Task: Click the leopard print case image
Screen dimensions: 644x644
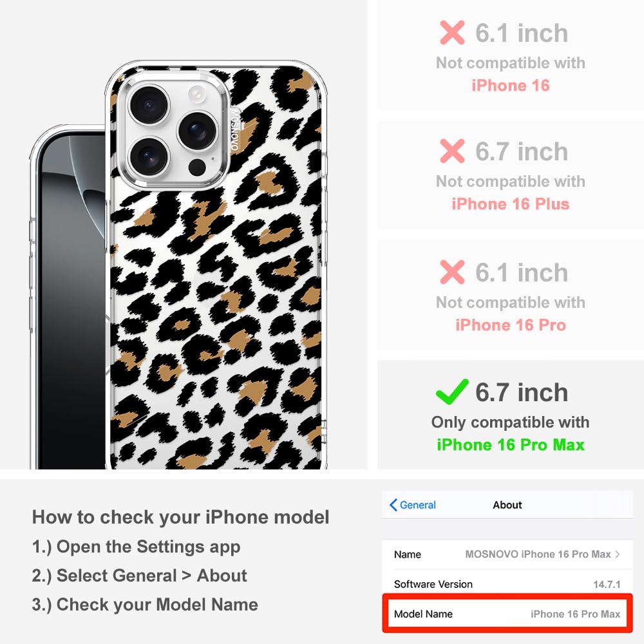Action: 216,265
